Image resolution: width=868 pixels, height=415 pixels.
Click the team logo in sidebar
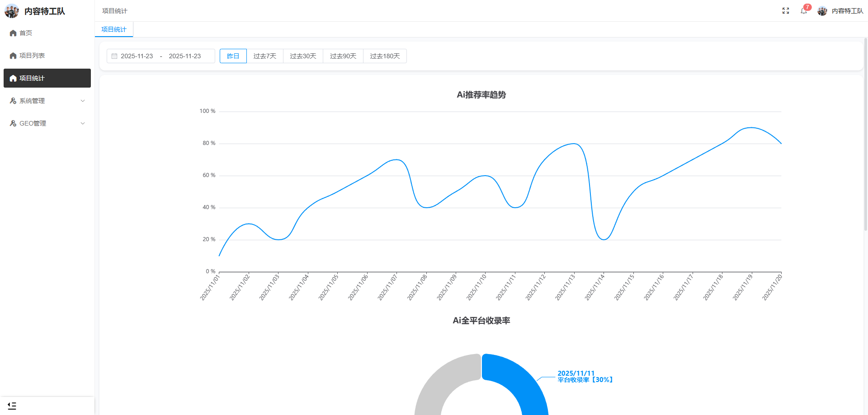coord(12,11)
